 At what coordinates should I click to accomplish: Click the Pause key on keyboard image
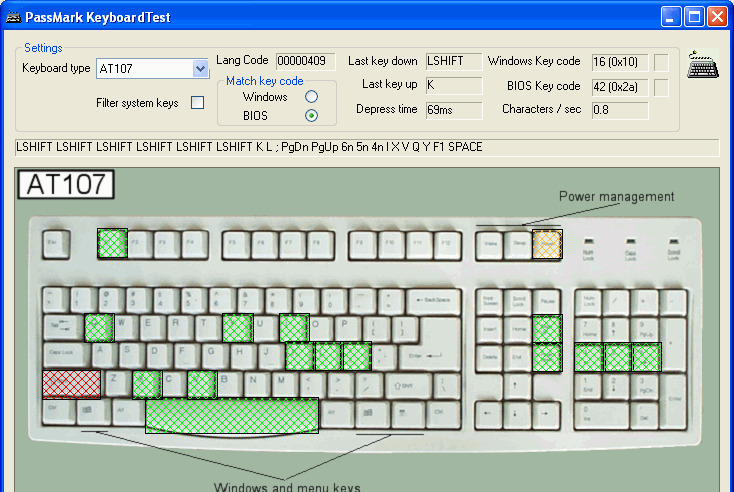point(546,302)
